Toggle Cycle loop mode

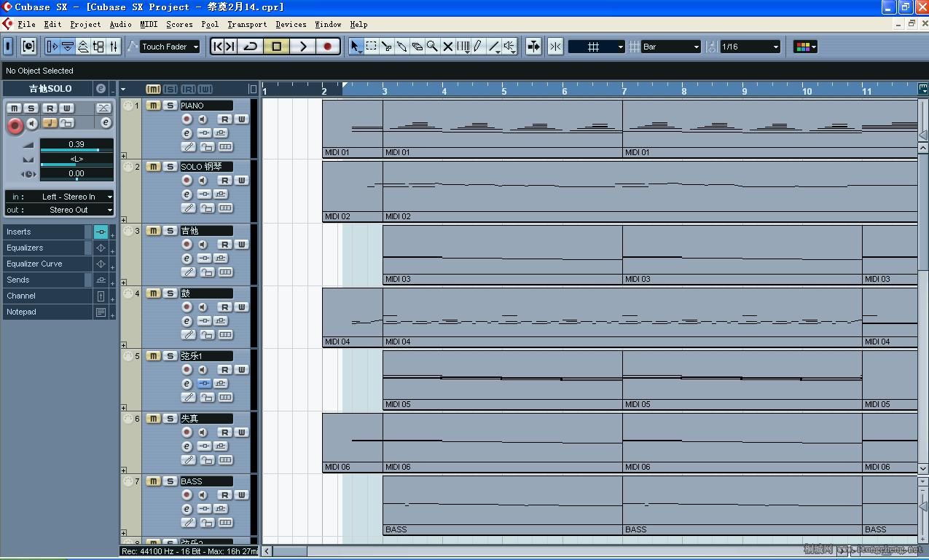250,47
